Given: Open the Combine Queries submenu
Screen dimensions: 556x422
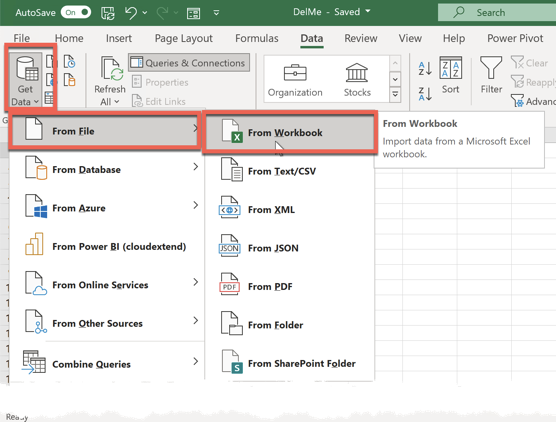Looking at the screenshot, I should (107, 364).
